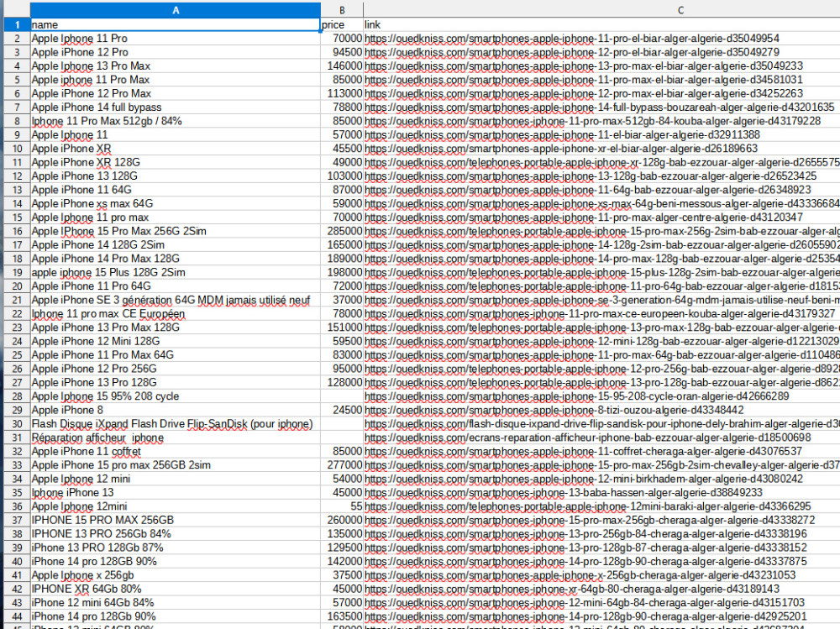Select cell 'Apple iPhone 11 coffret'
840x629 pixels.
pos(176,451)
